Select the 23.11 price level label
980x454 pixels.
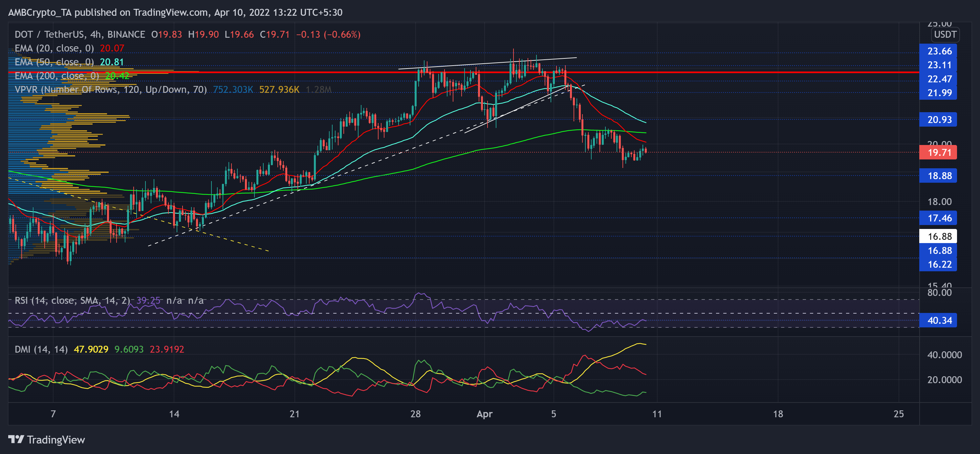click(938, 65)
